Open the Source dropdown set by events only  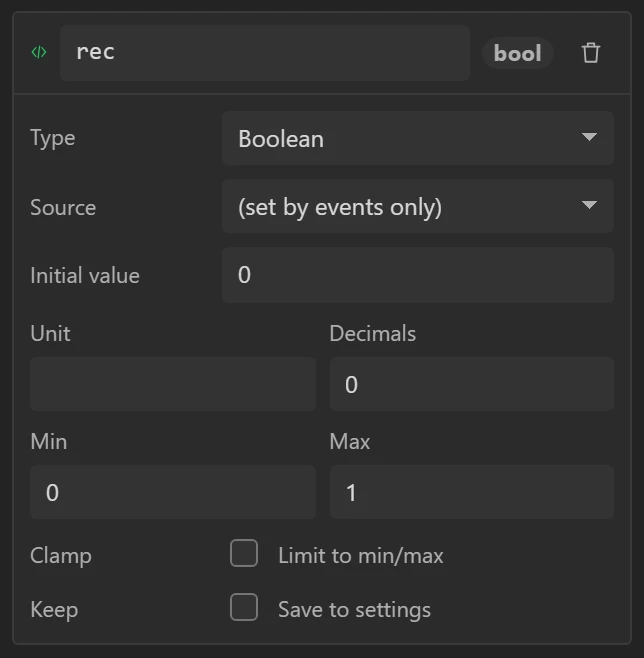(418, 206)
